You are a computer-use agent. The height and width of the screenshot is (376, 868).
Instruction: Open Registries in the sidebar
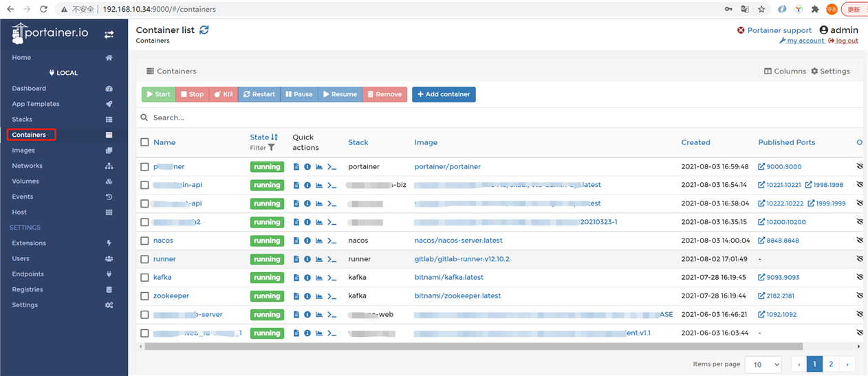pos(28,289)
